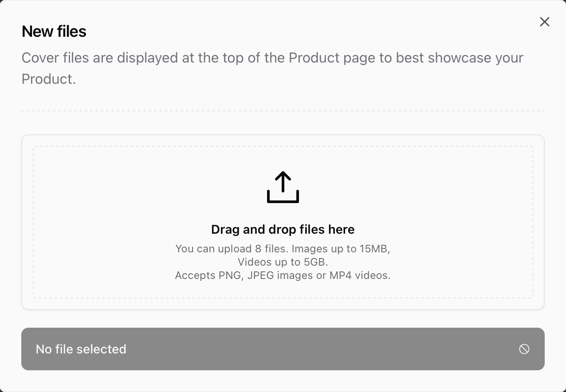Viewport: 566px width, 392px height.
Task: Click the dashed separator under the description
Action: click(x=283, y=110)
